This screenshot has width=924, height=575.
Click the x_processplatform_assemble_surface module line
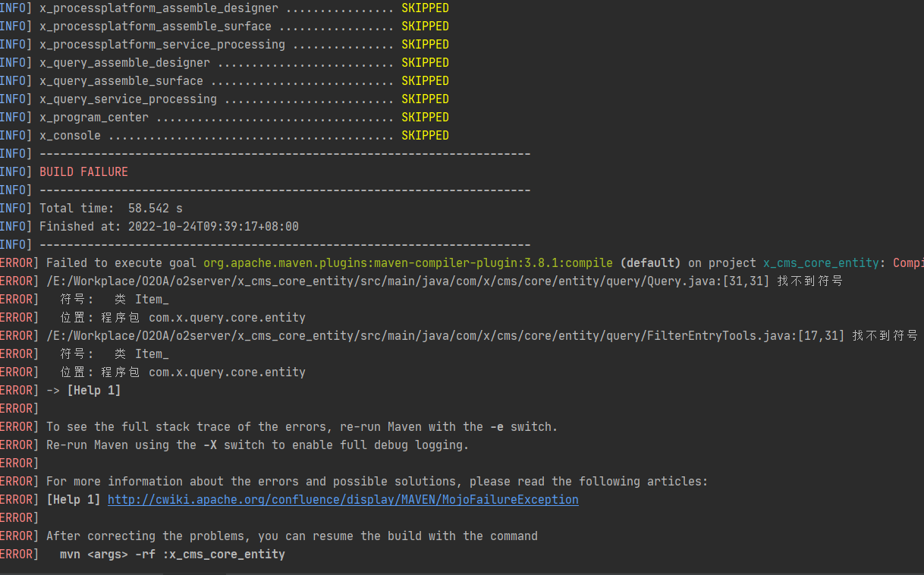[x=243, y=27]
